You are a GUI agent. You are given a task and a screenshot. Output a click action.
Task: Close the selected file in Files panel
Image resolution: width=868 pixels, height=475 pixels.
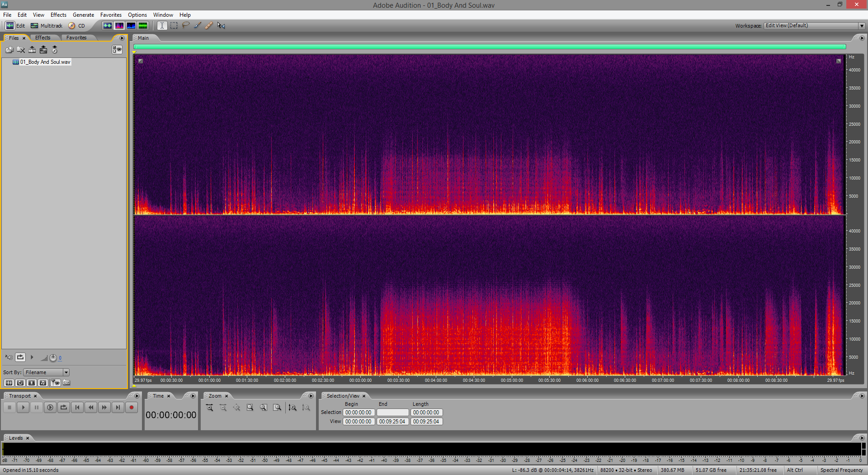pos(21,50)
